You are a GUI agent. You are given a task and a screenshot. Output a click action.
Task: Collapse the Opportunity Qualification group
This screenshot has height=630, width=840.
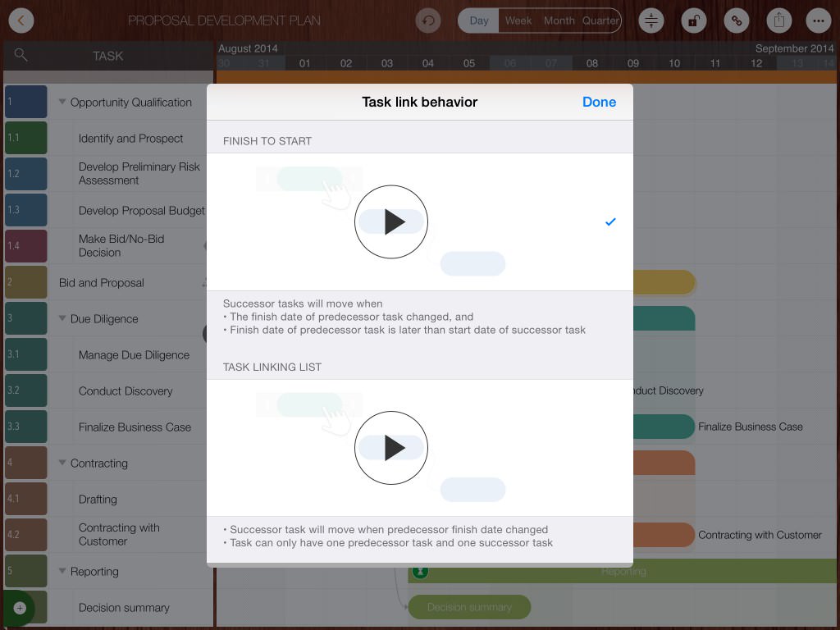[x=62, y=103]
